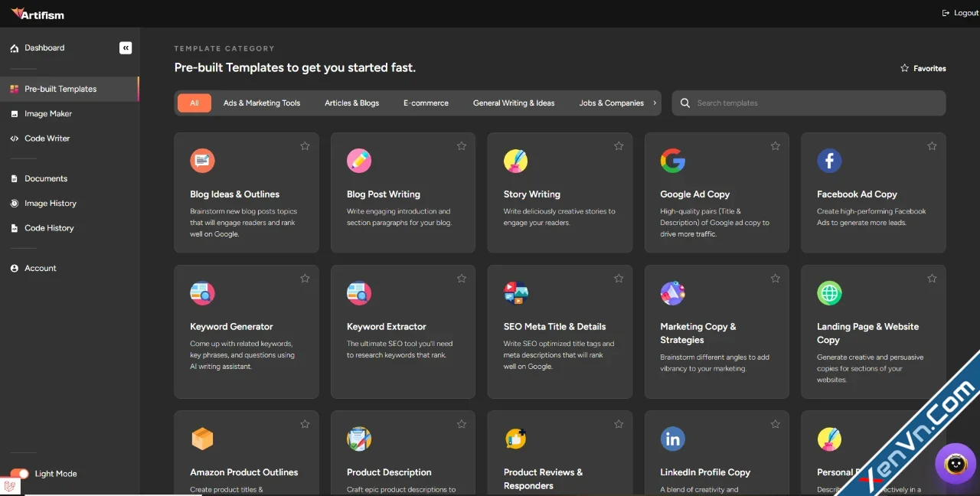The image size is (980, 496).
Task: Select the Keyword Generator template icon
Action: tap(202, 292)
